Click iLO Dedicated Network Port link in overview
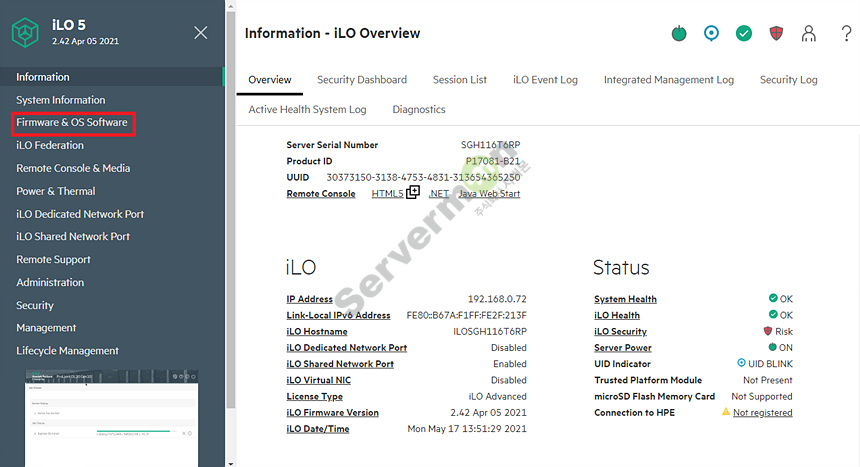 point(347,348)
